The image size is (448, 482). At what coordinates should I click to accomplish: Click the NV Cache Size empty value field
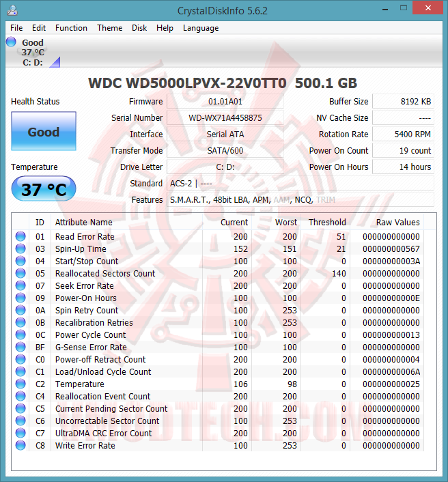(x=403, y=117)
